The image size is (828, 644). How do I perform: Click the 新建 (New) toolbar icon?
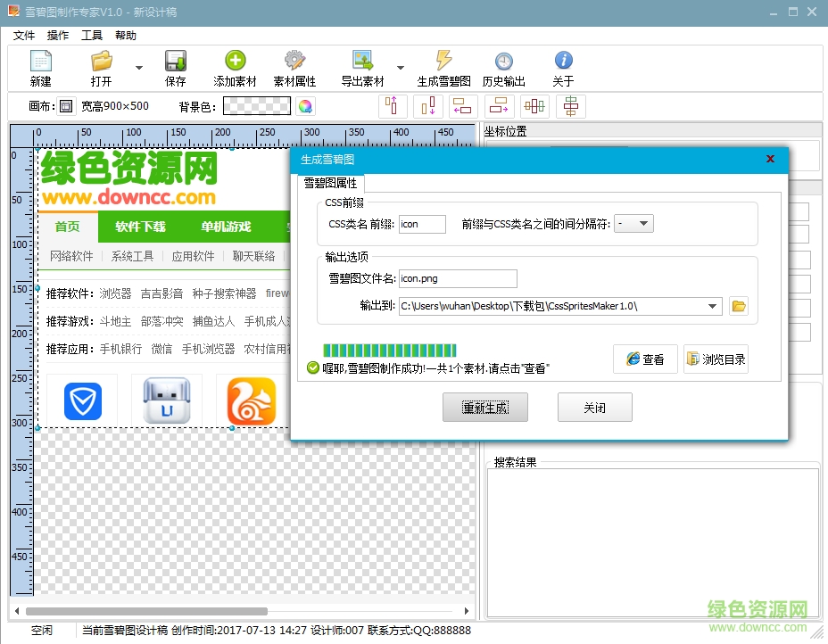40,62
